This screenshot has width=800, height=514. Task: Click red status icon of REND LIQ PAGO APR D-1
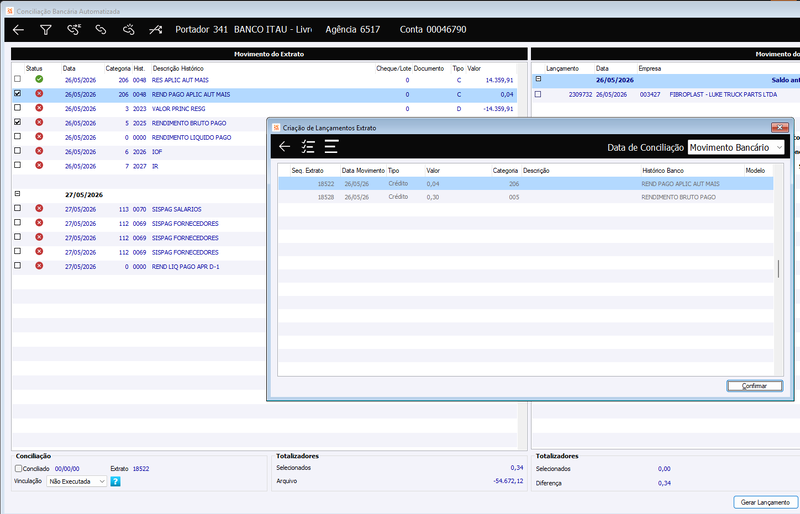tap(39, 265)
